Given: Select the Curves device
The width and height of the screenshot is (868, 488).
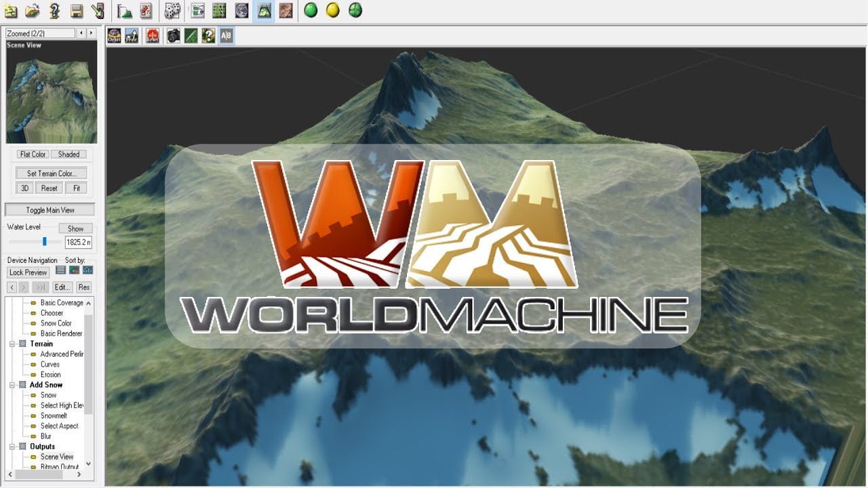Looking at the screenshot, I should pyautogui.click(x=50, y=365).
